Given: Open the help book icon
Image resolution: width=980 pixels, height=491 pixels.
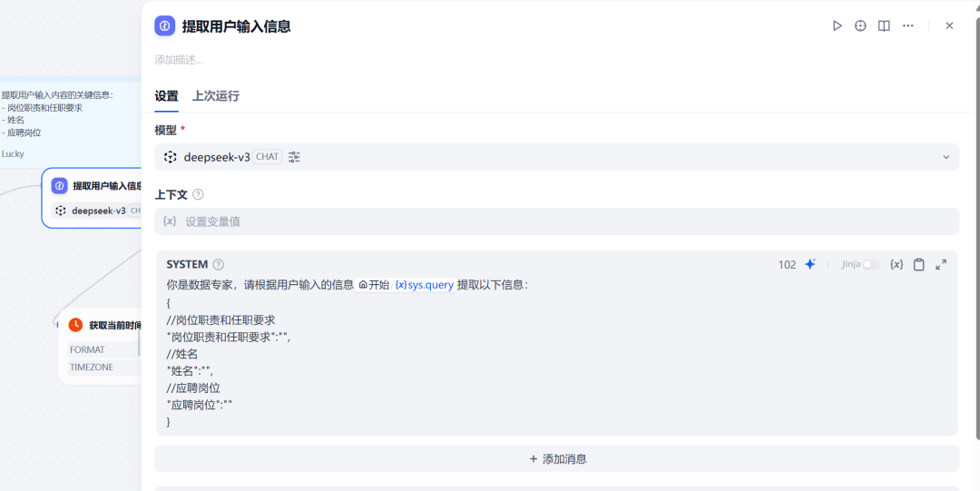Looking at the screenshot, I should click(884, 25).
